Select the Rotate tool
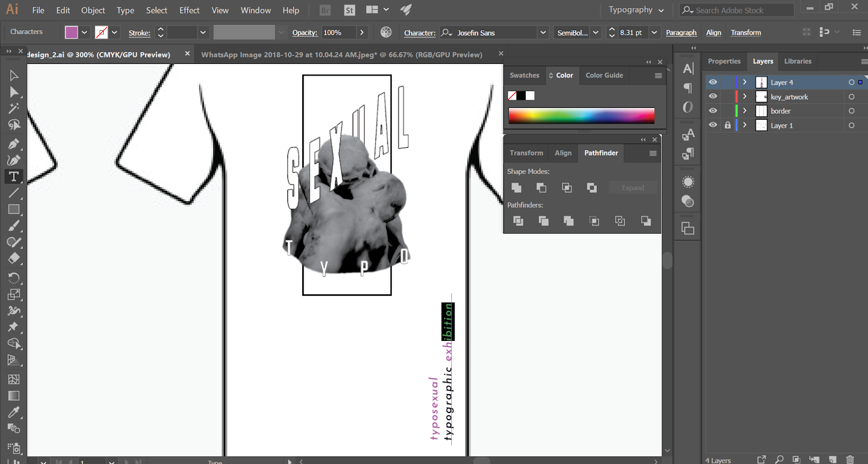Viewport: 868px width, 464px height. tap(14, 278)
